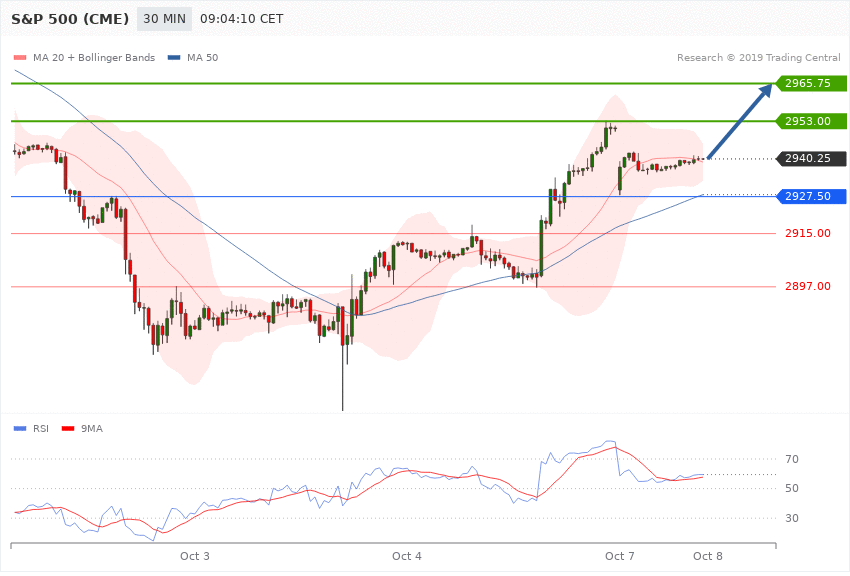Viewport: 850px width, 576px height.
Task: Click the S&P 500 (CME) title
Action: (70, 19)
